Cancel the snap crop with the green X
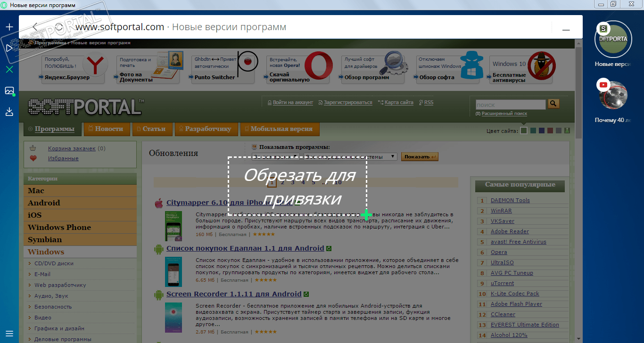Screen dimensions: 644x343 tap(9, 69)
